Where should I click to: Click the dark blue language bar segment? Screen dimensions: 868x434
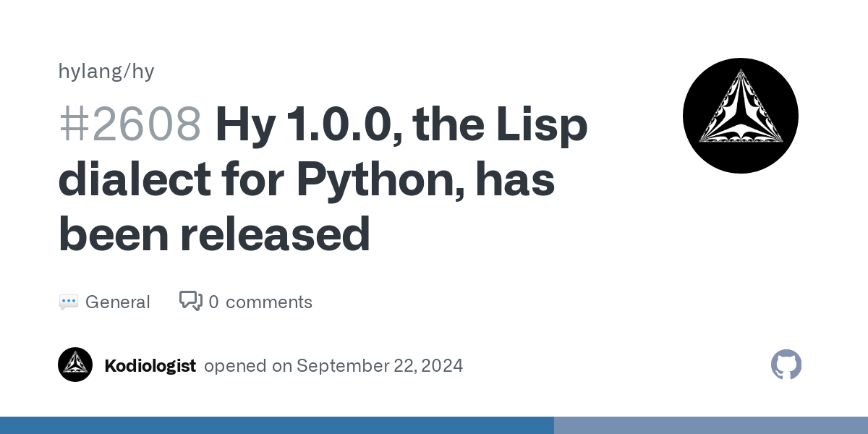coord(276,425)
